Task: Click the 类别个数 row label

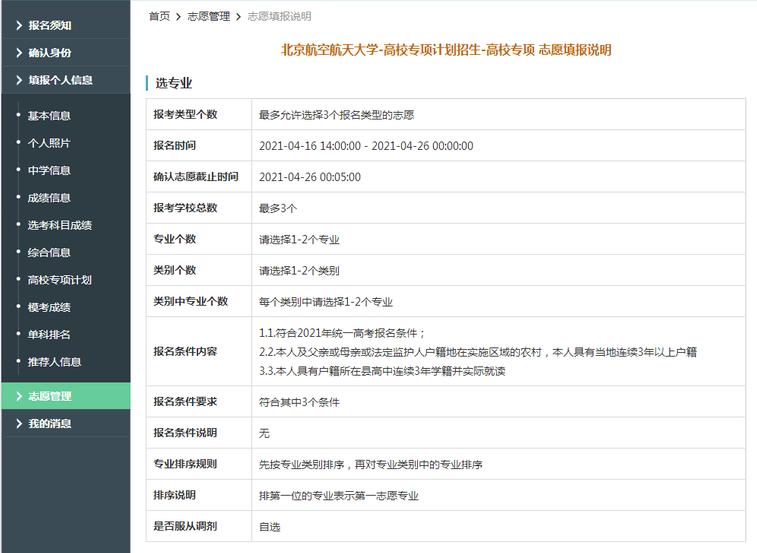Action: [x=174, y=270]
